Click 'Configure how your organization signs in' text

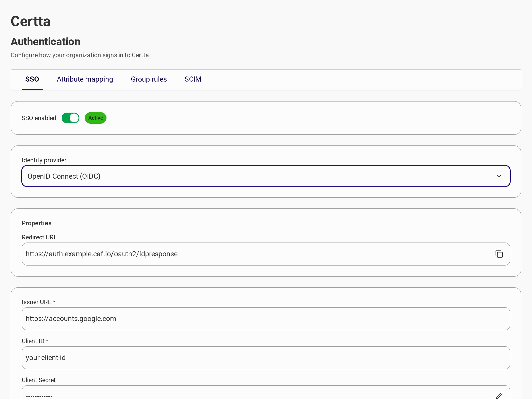[x=81, y=55]
